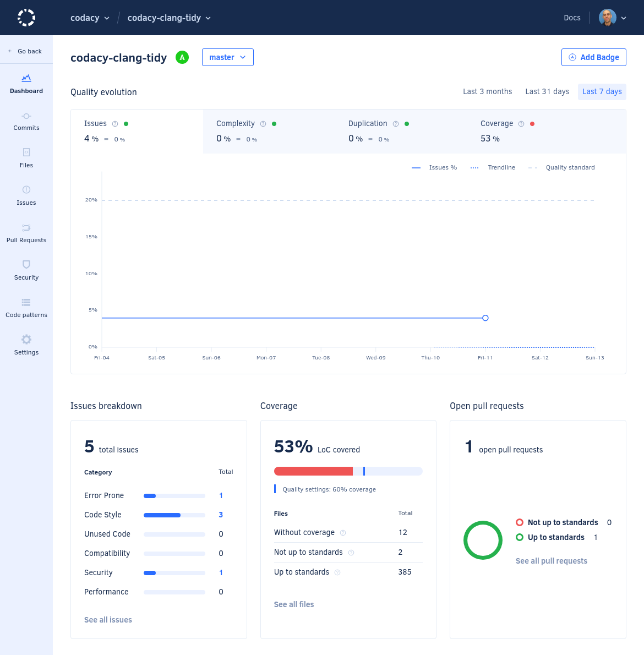Open the Pull Requests sidebar icon
This screenshot has width=644, height=655.
(26, 228)
